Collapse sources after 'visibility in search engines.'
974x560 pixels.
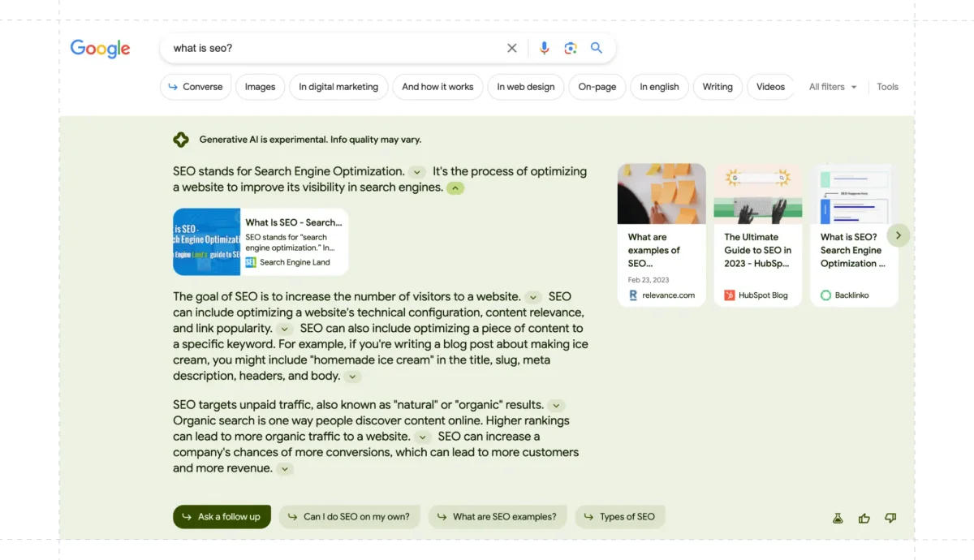coord(455,188)
